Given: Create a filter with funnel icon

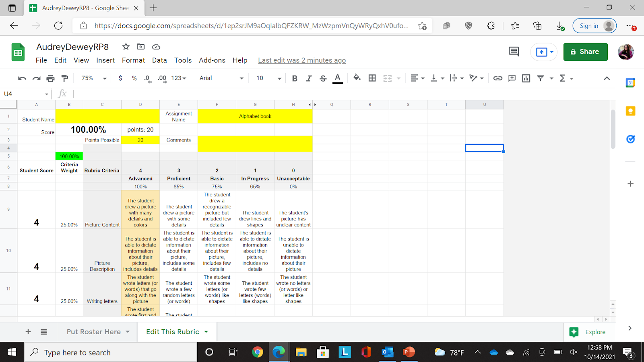Looking at the screenshot, I should pyautogui.click(x=541, y=78).
